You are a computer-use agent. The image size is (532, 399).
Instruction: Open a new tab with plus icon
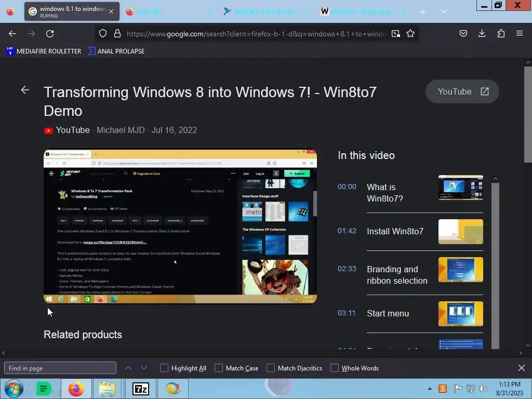pyautogui.click(x=423, y=12)
